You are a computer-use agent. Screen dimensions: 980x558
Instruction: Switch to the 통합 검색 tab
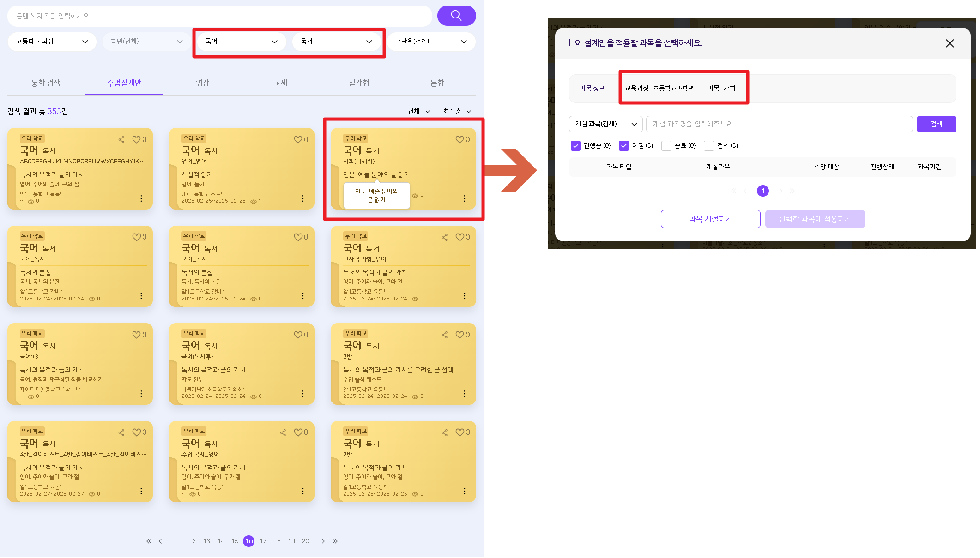pos(46,83)
